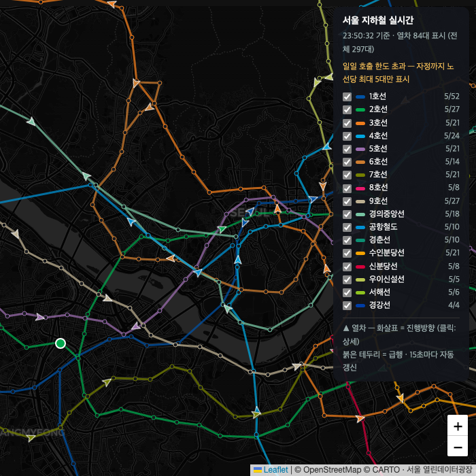Screen dimensions: 476x476
Task: Click the orange 3호선 color swatch
Action: 360,123
